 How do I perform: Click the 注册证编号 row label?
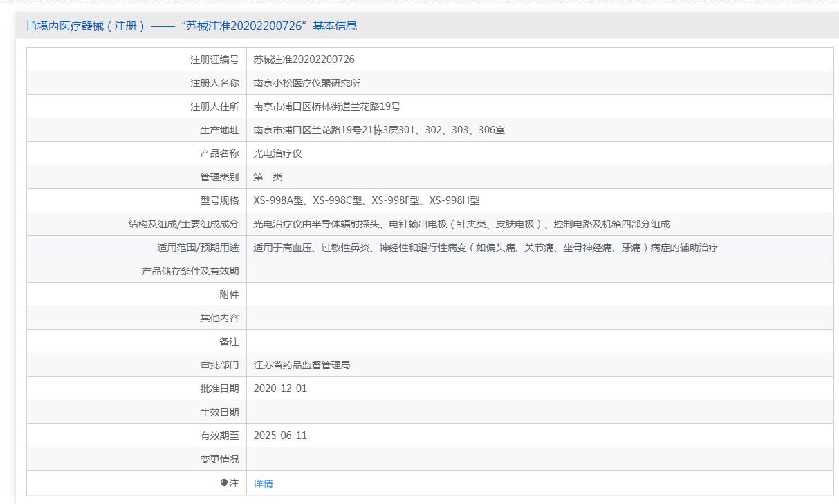coord(214,59)
